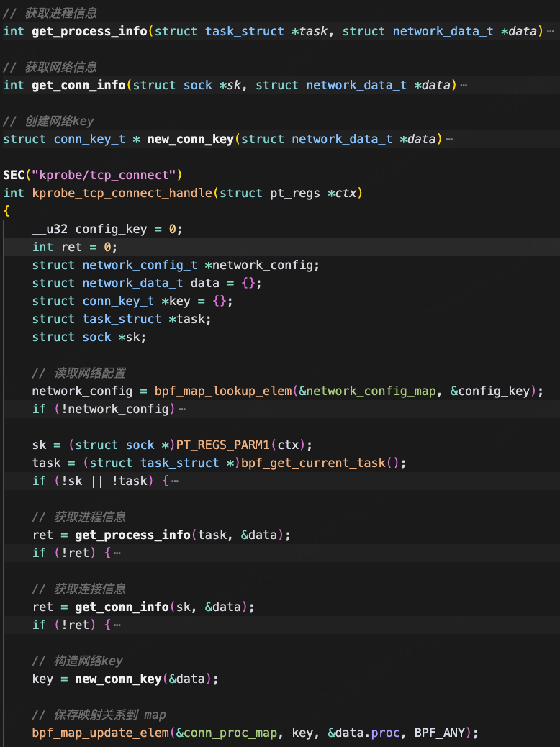Click the &network_config_map argument
The image size is (560, 747).
point(367,391)
